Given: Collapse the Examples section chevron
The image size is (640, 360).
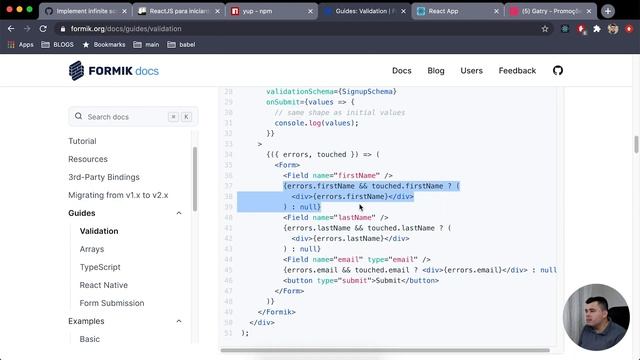Looking at the screenshot, I should click(179, 321).
